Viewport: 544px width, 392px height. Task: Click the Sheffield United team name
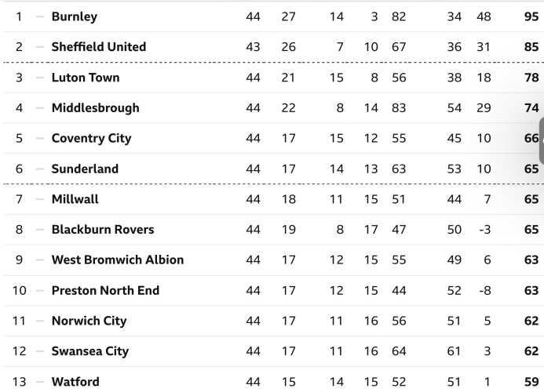click(98, 47)
